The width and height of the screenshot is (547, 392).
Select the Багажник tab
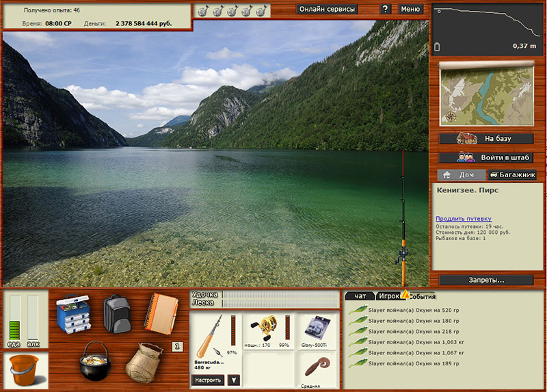tap(512, 174)
